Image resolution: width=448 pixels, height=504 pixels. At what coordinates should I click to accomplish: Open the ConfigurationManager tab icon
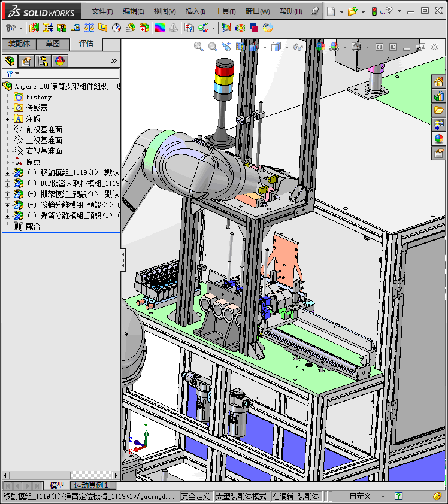click(x=43, y=60)
